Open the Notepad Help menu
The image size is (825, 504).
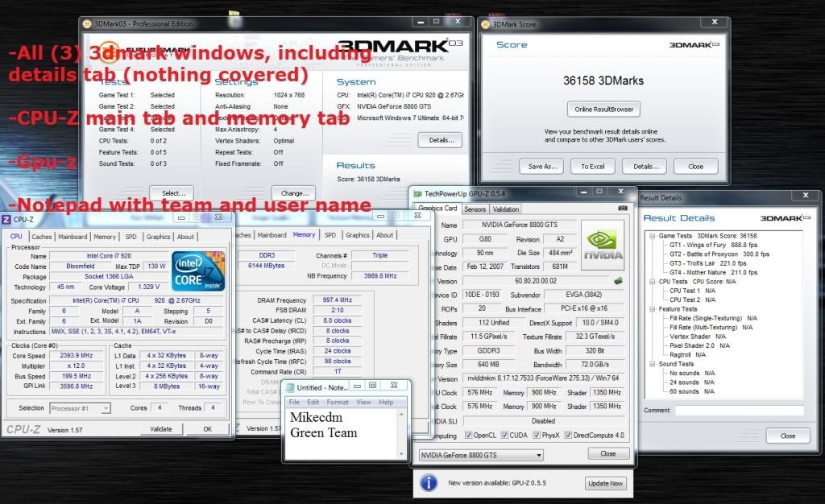[x=386, y=403]
